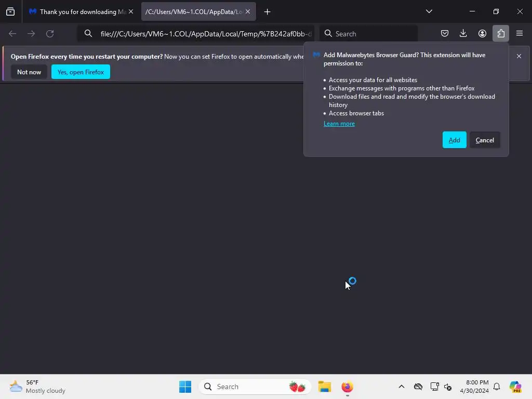The height and width of the screenshot is (399, 532).
Task: List all tabs dropdown arrow
Action: (429, 11)
